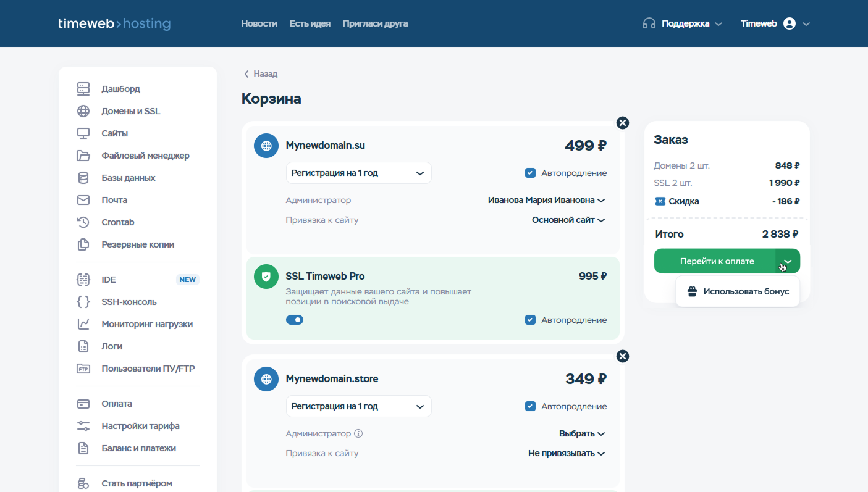Screen dimensions: 868x492
Task: Open registration period dropdown for Mynewdomain.store
Action: [358, 406]
